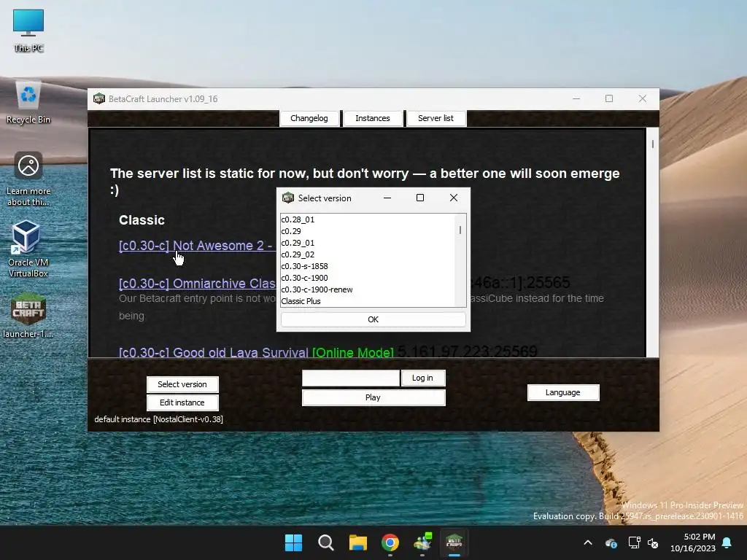Open Omniarchive Classic server link

(197, 284)
